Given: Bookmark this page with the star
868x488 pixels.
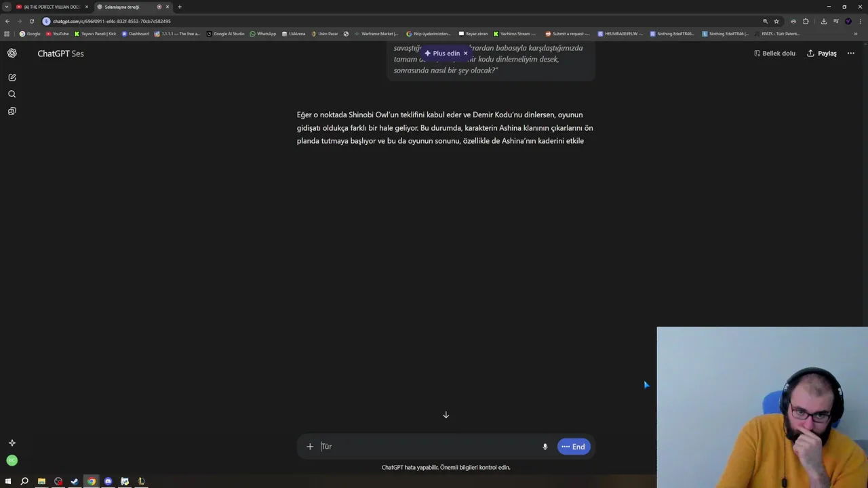Looking at the screenshot, I should [x=776, y=21].
